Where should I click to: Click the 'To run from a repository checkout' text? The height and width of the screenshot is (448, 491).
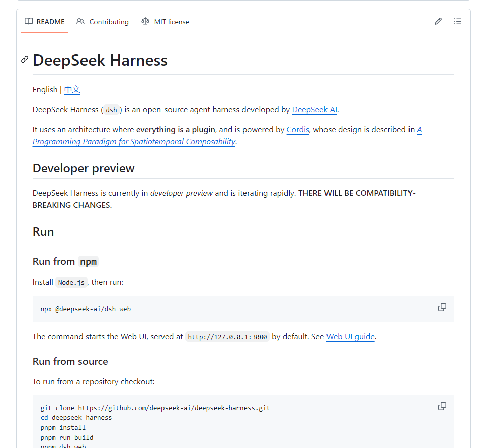tap(94, 382)
